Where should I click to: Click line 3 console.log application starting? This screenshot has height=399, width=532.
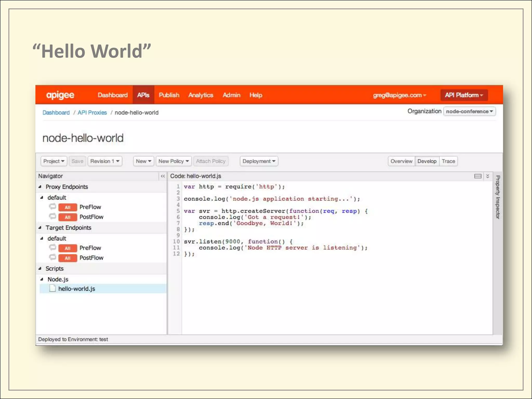point(272,199)
